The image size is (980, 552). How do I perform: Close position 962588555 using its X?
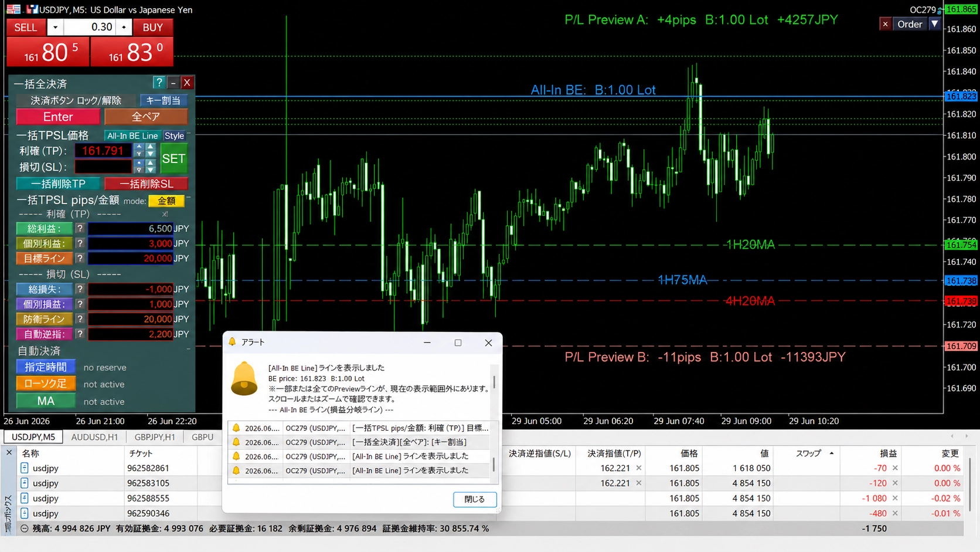tap(895, 498)
